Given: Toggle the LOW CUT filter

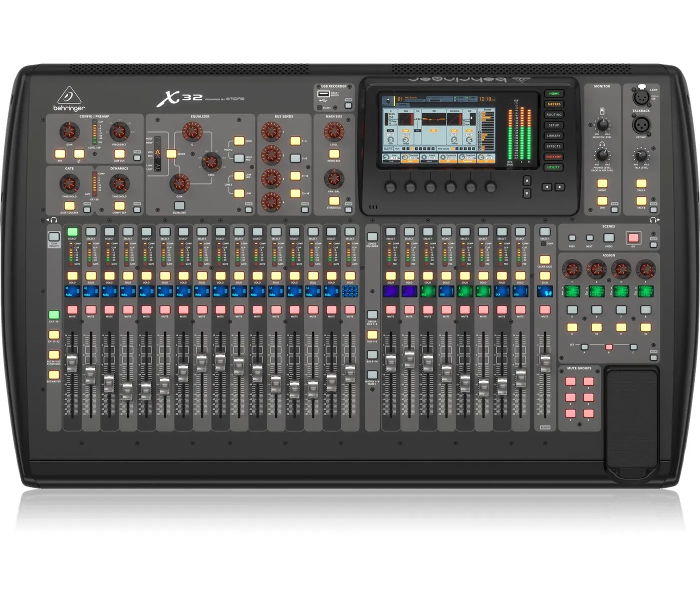Looking at the screenshot, I should pyautogui.click(x=119, y=154).
